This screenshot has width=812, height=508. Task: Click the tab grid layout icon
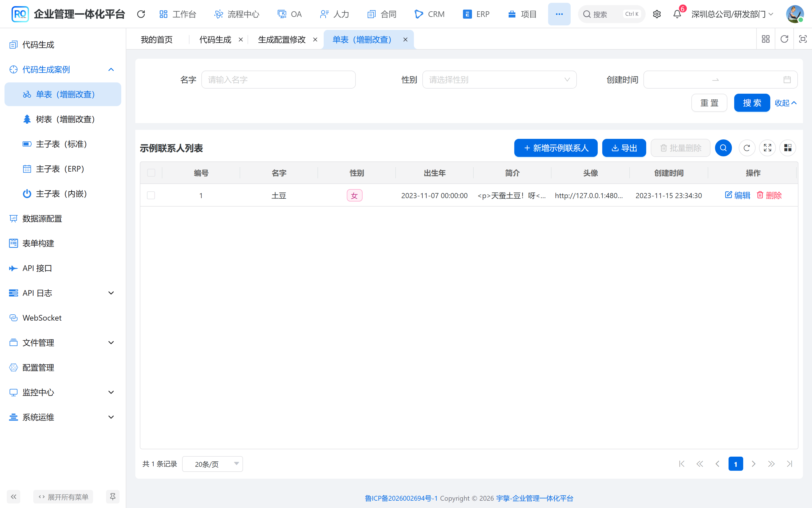click(x=766, y=39)
